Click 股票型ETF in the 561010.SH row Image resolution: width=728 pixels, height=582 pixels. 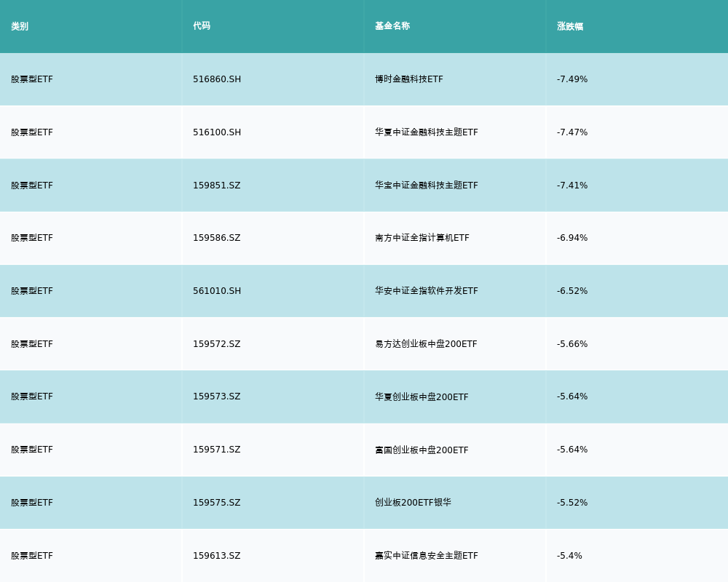(x=32, y=291)
